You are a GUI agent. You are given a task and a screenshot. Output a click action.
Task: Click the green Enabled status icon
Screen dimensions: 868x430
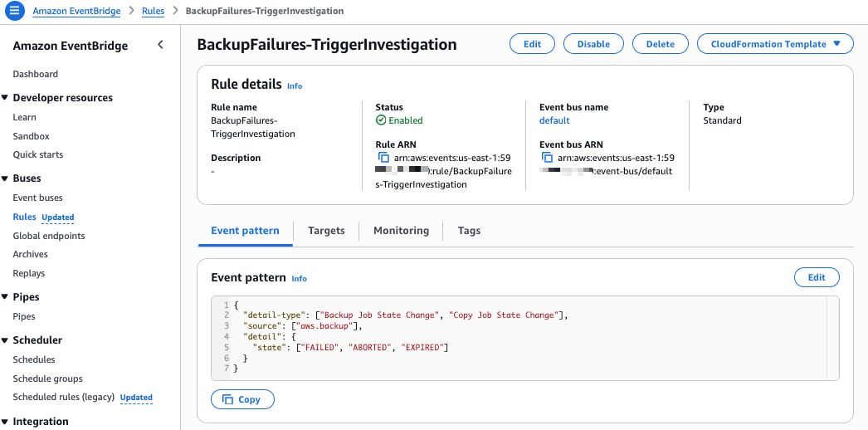point(380,120)
